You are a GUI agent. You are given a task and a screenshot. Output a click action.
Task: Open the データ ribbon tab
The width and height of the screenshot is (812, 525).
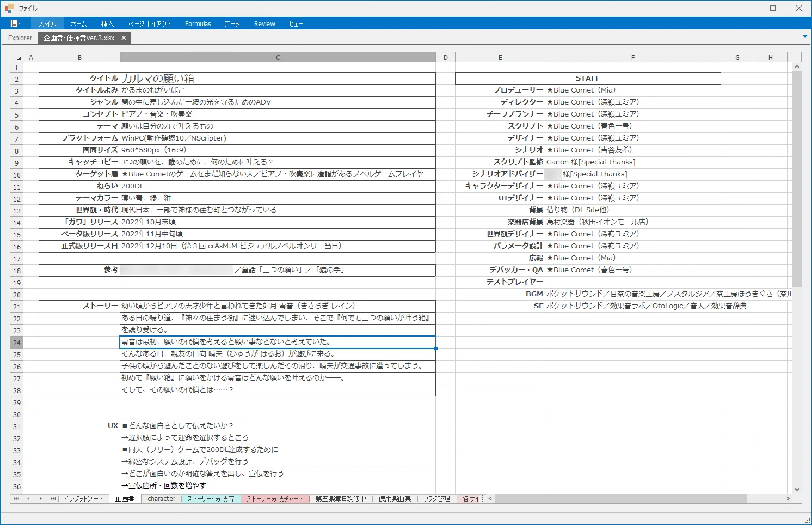(232, 23)
